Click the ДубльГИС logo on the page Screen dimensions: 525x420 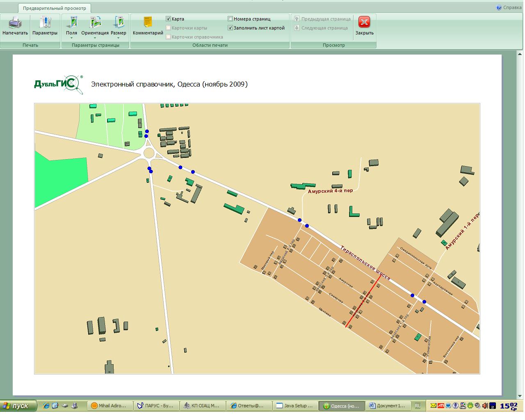click(x=59, y=84)
